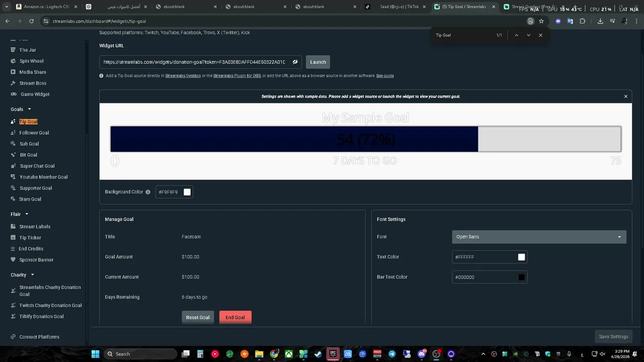644x362 pixels.
Task: Show Background Color info tooltip
Action: click(x=148, y=192)
